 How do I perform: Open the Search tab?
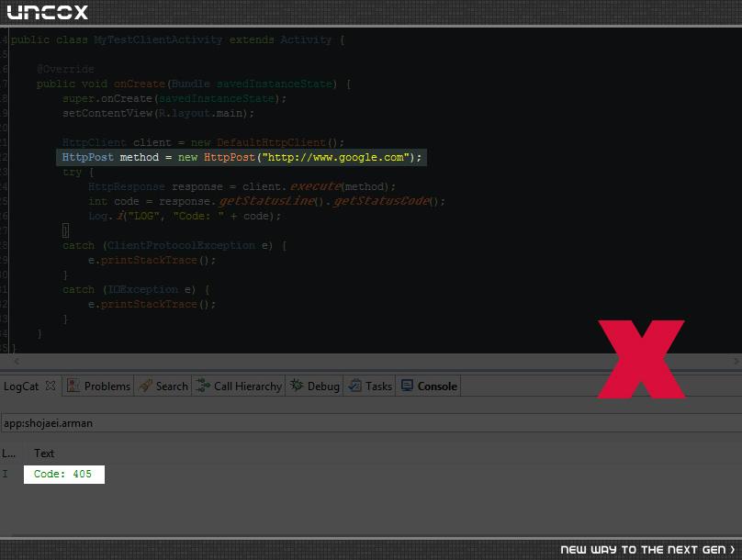(x=163, y=386)
